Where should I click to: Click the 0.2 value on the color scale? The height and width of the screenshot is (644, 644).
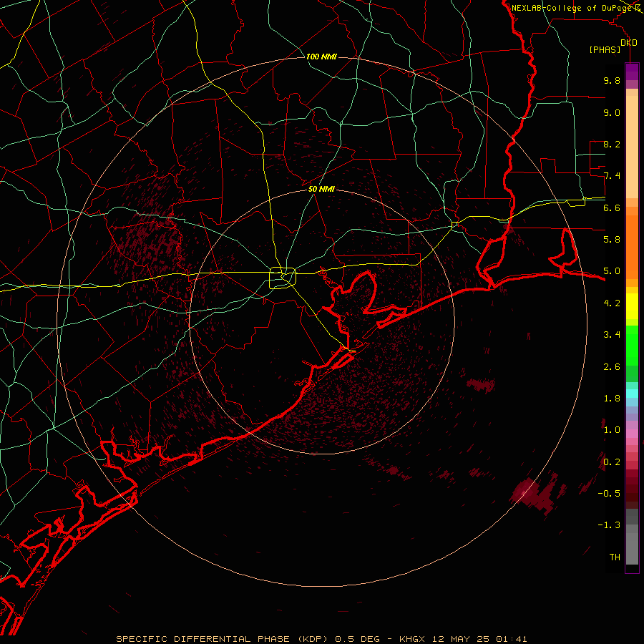tap(612, 462)
